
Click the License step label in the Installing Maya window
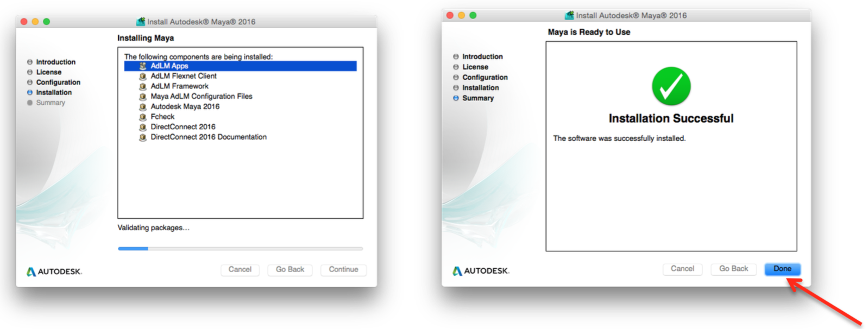(49, 72)
